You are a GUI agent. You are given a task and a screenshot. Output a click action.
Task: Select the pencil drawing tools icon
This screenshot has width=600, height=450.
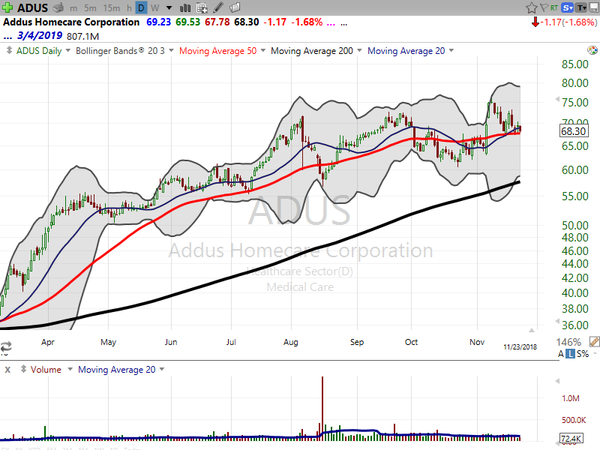218,7
